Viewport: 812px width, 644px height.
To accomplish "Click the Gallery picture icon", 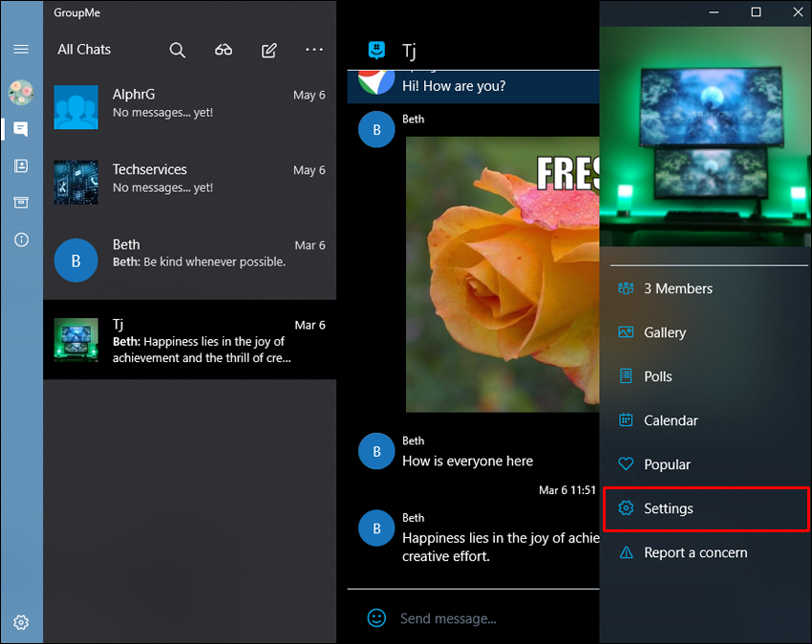I will pyautogui.click(x=626, y=333).
